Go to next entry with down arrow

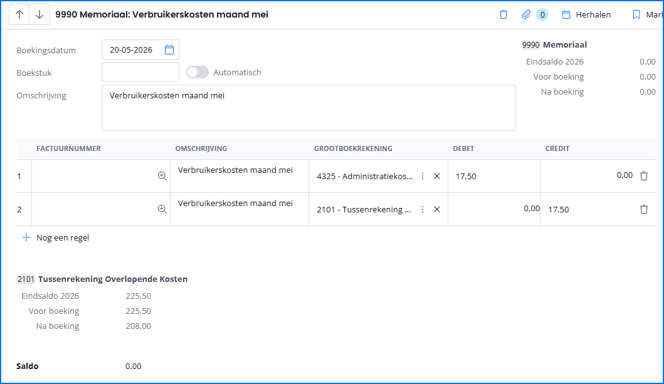39,14
